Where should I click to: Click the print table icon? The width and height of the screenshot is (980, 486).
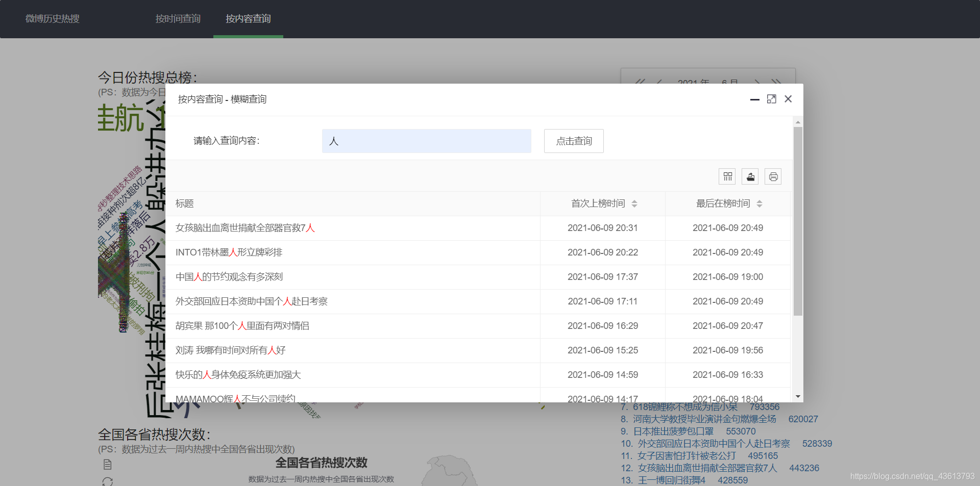[773, 176]
